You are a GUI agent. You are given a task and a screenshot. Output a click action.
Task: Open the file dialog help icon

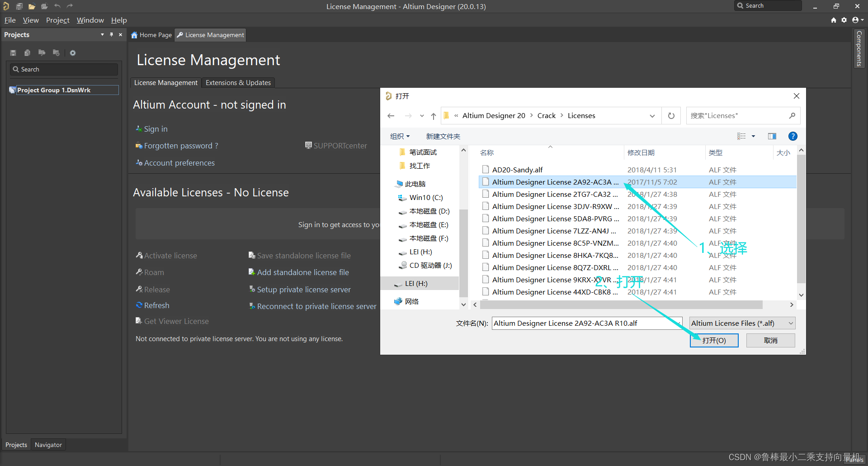tap(793, 136)
